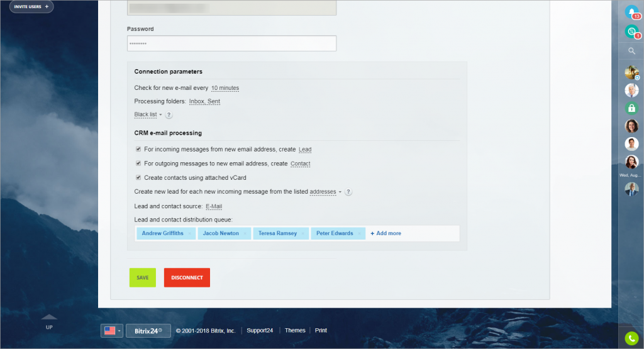Click the Wed, Aug date label in sidebar
This screenshot has height=349, width=644.
point(630,175)
